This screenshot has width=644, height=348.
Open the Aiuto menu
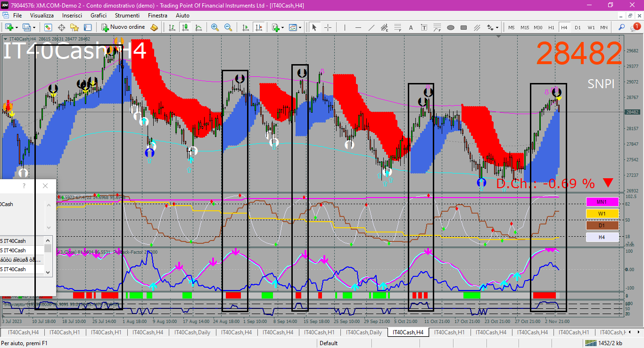pyautogui.click(x=182, y=15)
